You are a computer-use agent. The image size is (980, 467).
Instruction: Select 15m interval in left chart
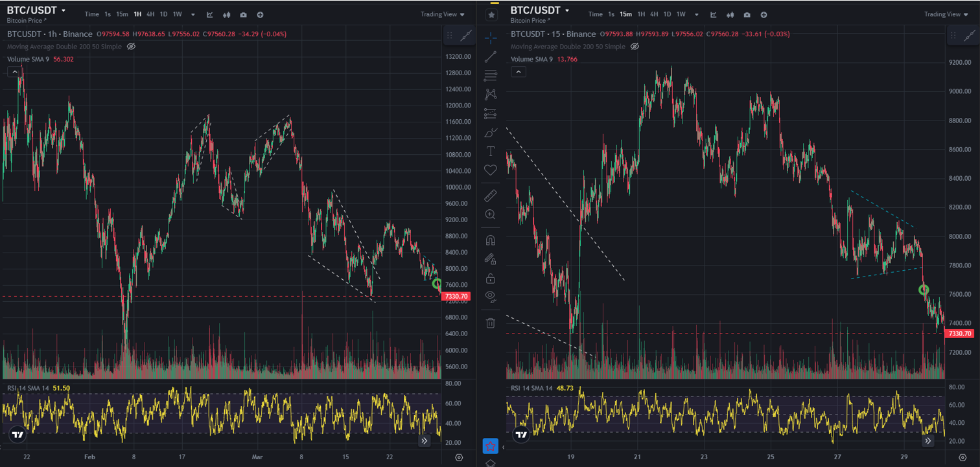click(122, 14)
